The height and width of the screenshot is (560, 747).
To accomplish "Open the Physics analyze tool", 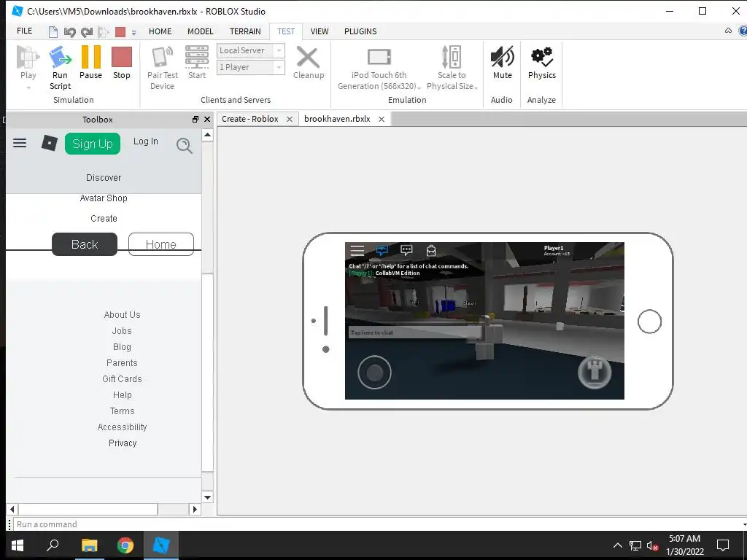I will click(x=542, y=57).
